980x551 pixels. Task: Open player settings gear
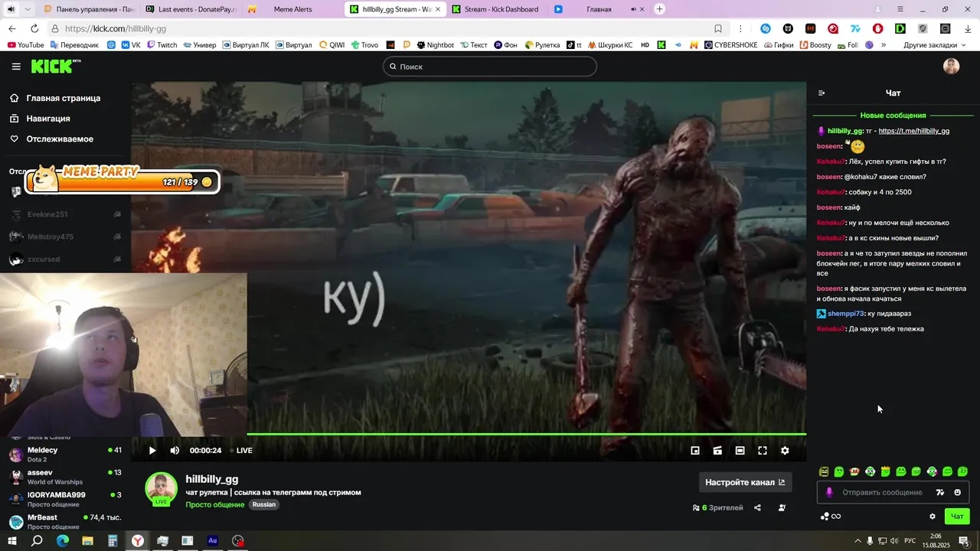point(785,451)
